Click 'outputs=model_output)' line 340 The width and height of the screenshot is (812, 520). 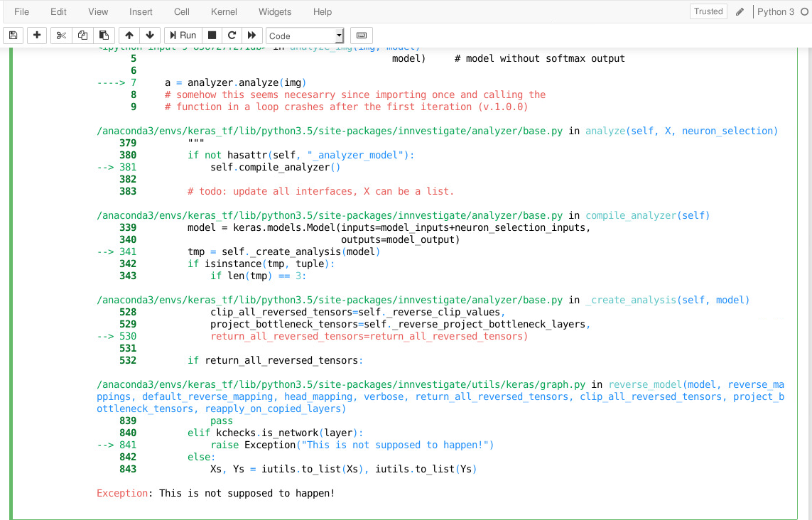(x=400, y=240)
